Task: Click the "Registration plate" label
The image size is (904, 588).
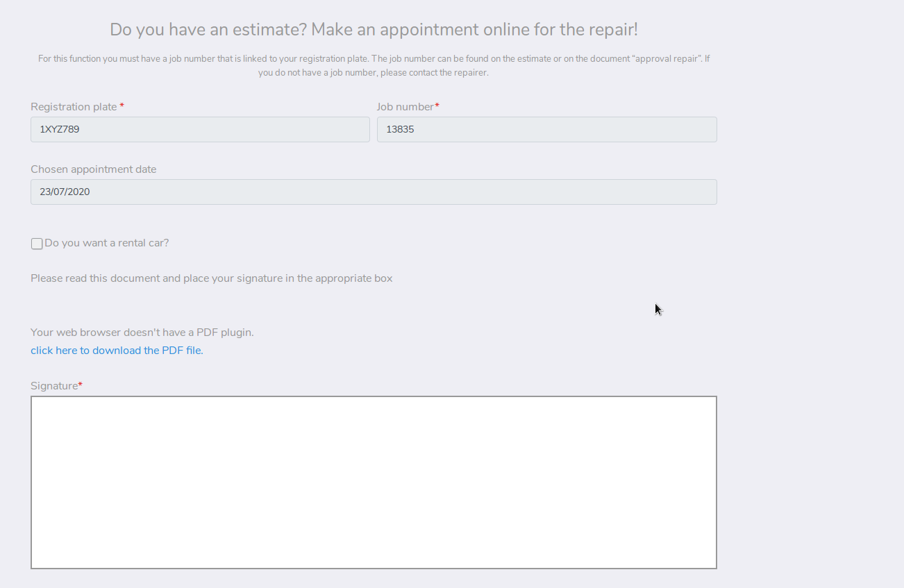Action: tap(74, 107)
